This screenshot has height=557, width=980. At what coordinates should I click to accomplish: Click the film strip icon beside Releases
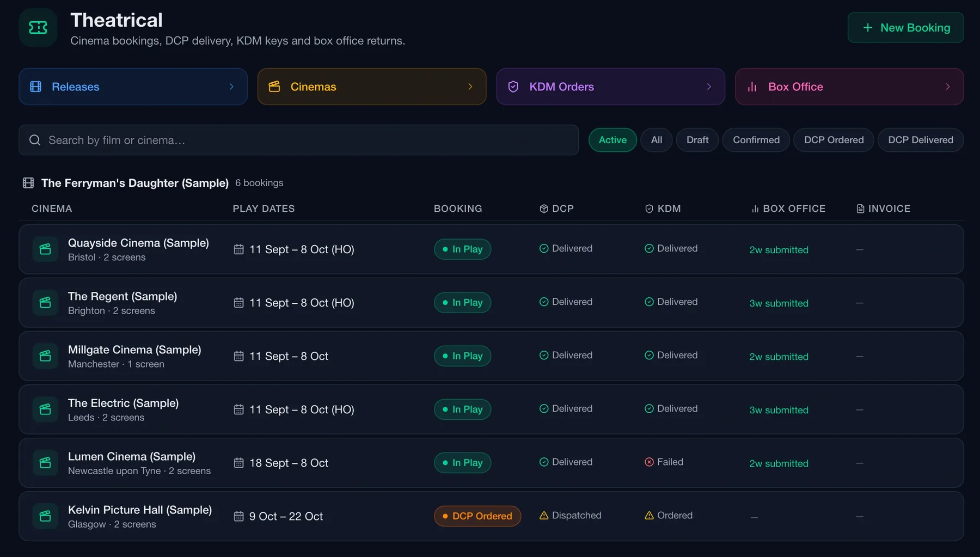click(x=36, y=87)
